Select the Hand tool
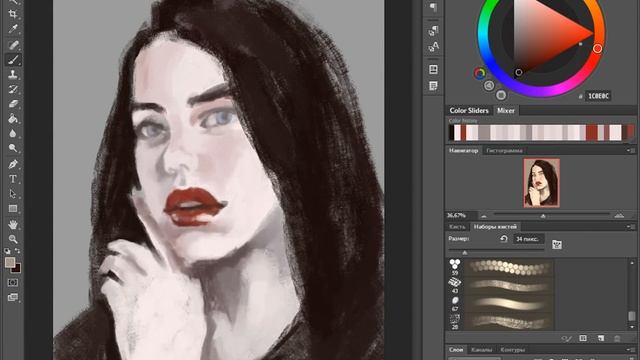Screen dimensions: 640x360 (x=13, y=224)
